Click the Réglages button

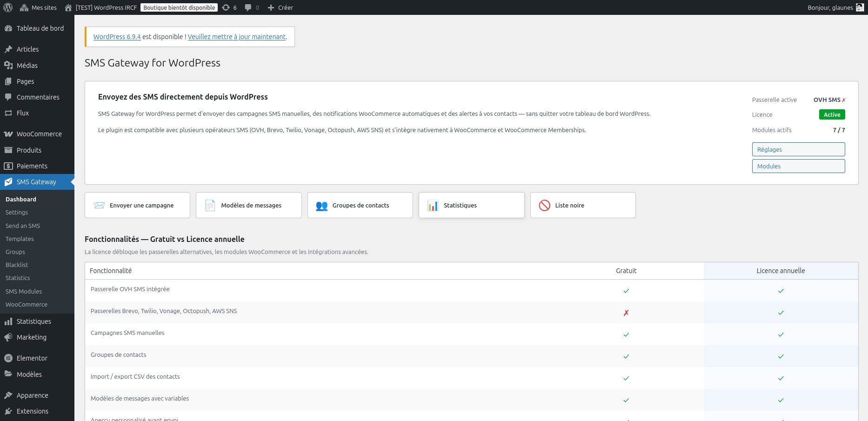[x=798, y=149]
